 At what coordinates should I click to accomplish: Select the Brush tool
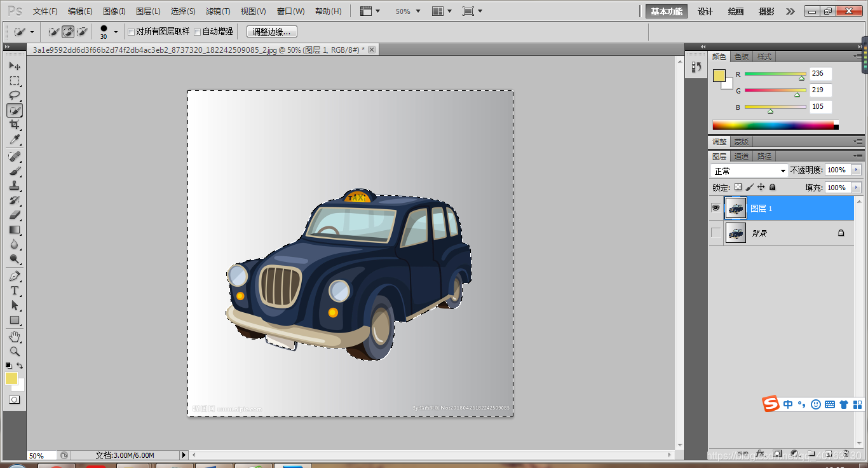15,171
